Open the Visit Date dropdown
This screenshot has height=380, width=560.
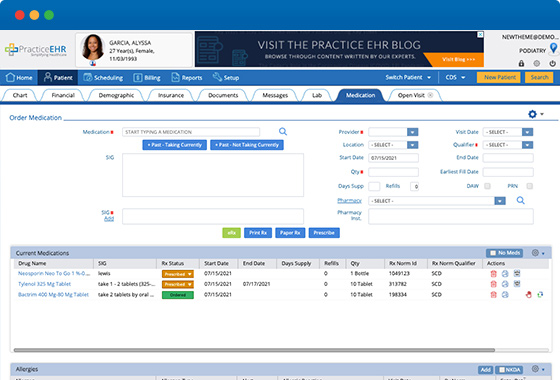coord(528,132)
